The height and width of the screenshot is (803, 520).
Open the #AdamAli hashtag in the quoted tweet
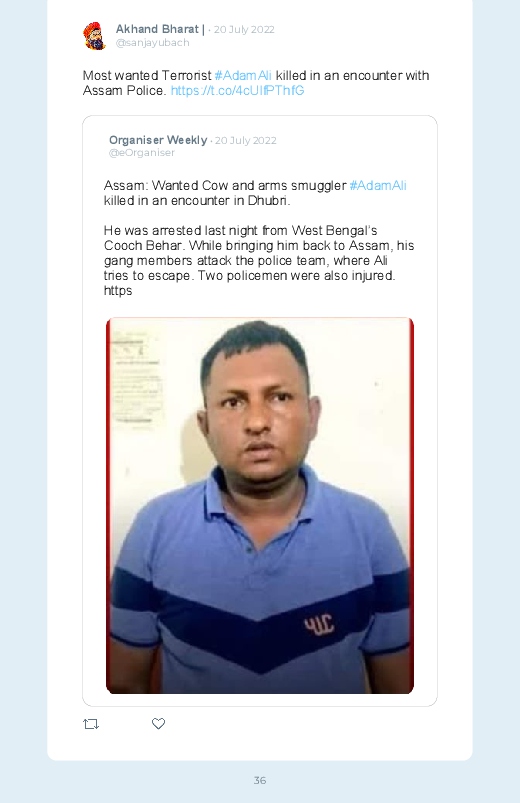pos(378,185)
